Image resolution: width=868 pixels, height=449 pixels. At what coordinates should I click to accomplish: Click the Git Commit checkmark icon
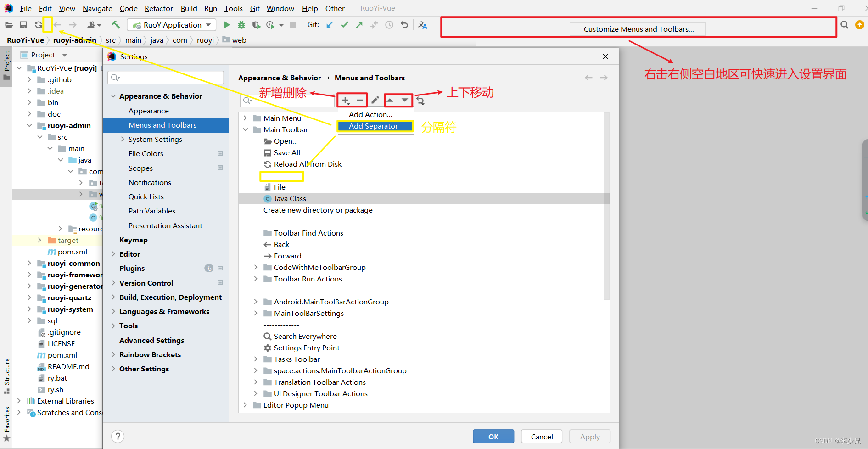point(345,25)
